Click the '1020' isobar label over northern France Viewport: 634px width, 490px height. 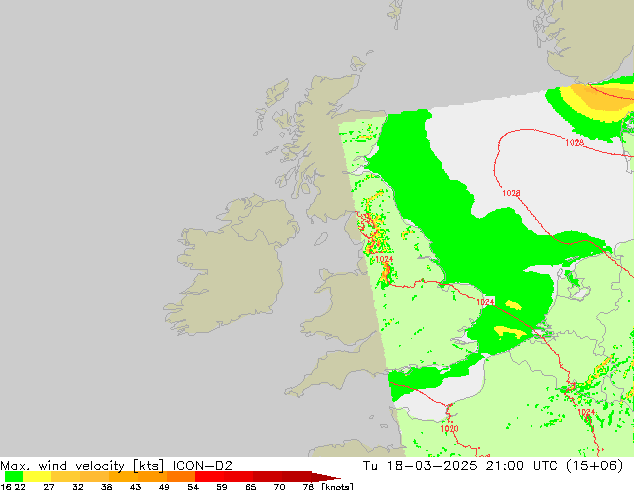(449, 429)
